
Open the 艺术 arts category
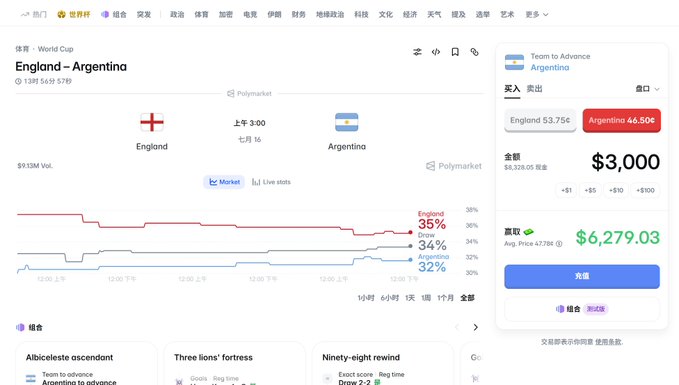[x=507, y=14]
